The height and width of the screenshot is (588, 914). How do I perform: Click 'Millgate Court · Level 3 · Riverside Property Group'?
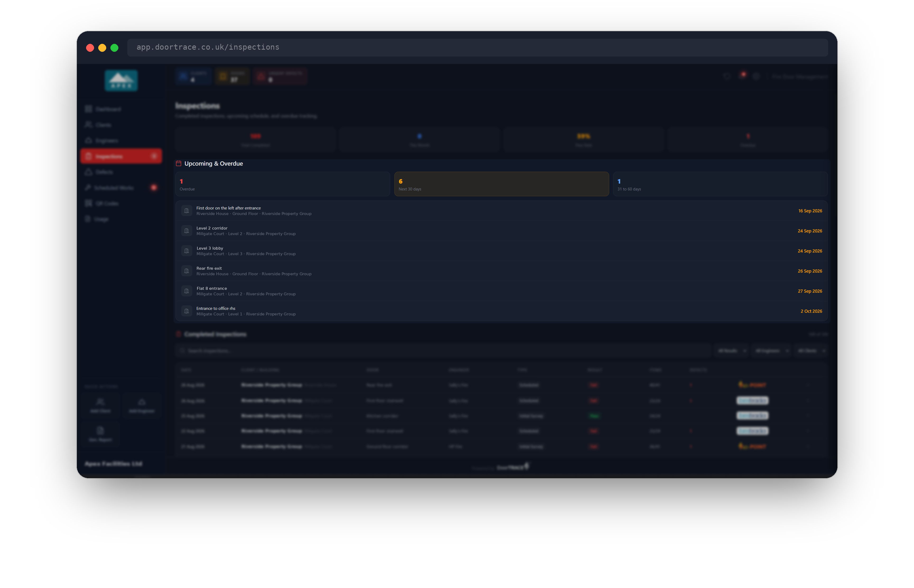[246, 254]
